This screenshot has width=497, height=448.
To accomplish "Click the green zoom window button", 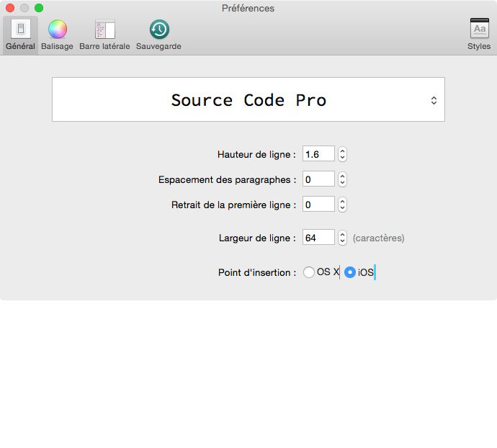I will pos(39,8).
